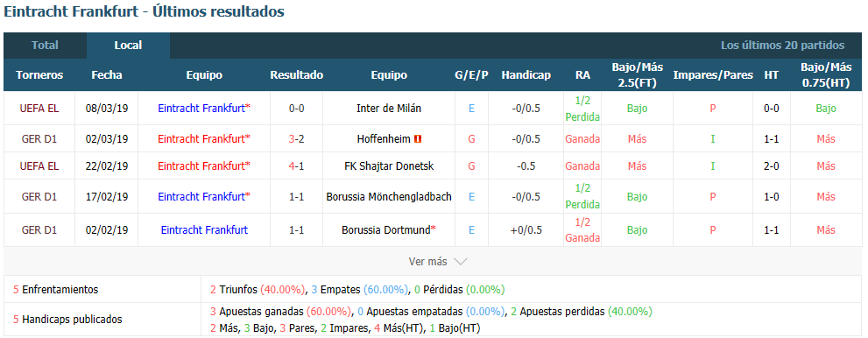The image size is (868, 338).
Task: Click the Handicap column header
Action: (526, 75)
